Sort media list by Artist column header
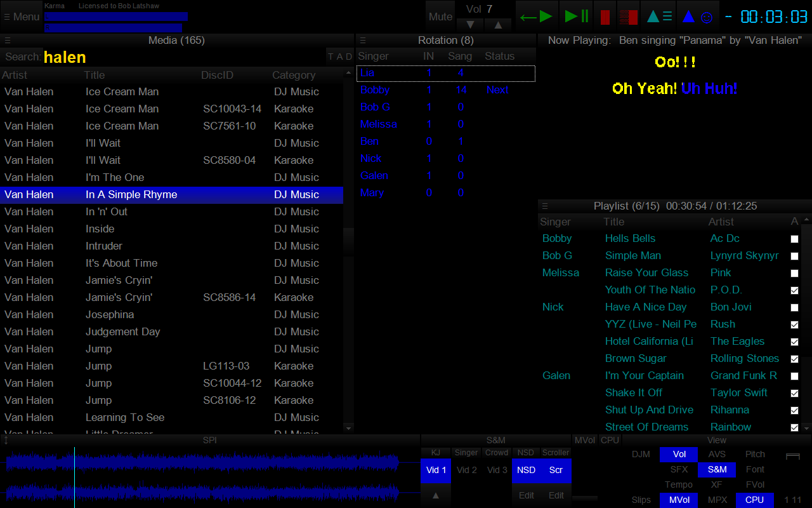The height and width of the screenshot is (508, 812). tap(15, 75)
